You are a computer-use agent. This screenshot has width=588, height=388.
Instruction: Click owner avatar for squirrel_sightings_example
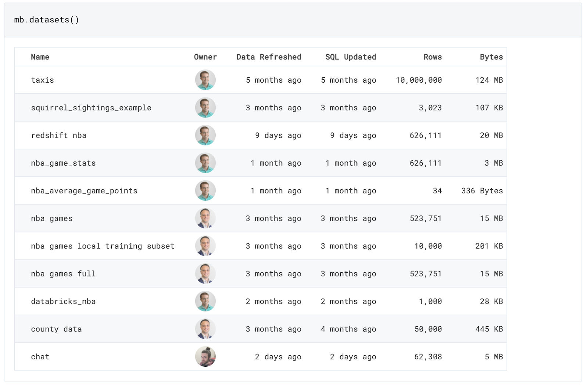coord(205,108)
